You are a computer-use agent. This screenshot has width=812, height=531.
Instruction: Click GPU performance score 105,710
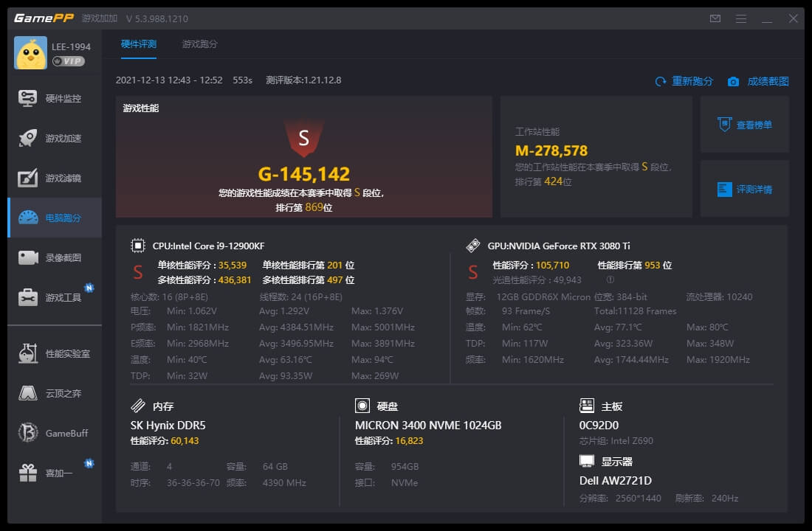coord(553,265)
